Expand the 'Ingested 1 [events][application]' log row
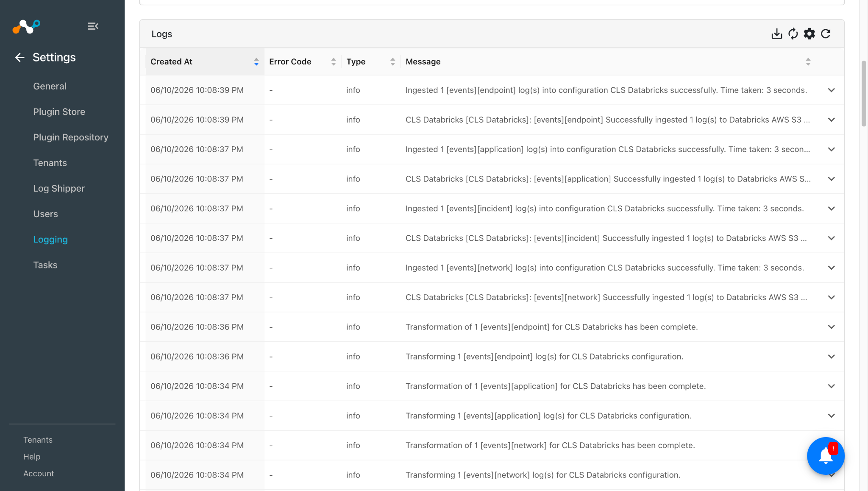The height and width of the screenshot is (491, 868). click(x=831, y=150)
